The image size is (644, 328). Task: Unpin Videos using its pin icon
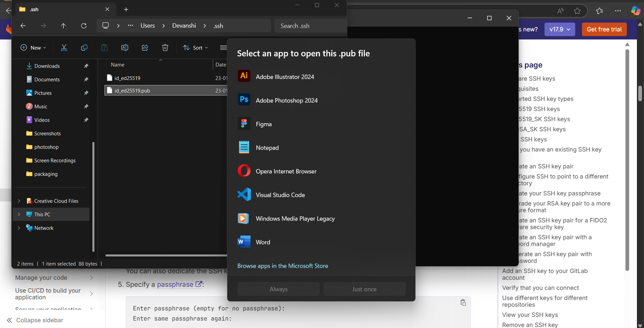[x=86, y=120]
